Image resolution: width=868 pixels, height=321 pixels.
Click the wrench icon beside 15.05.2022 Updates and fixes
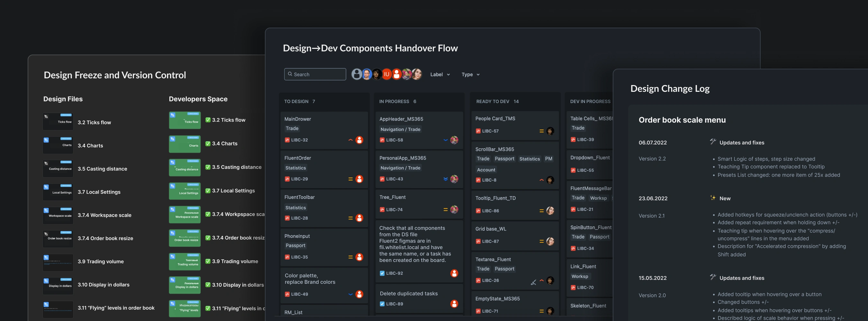pyautogui.click(x=713, y=277)
